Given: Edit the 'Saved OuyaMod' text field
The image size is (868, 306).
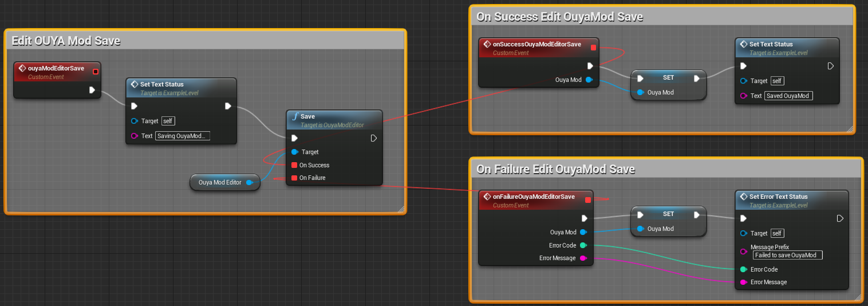Looking at the screenshot, I should 788,96.
